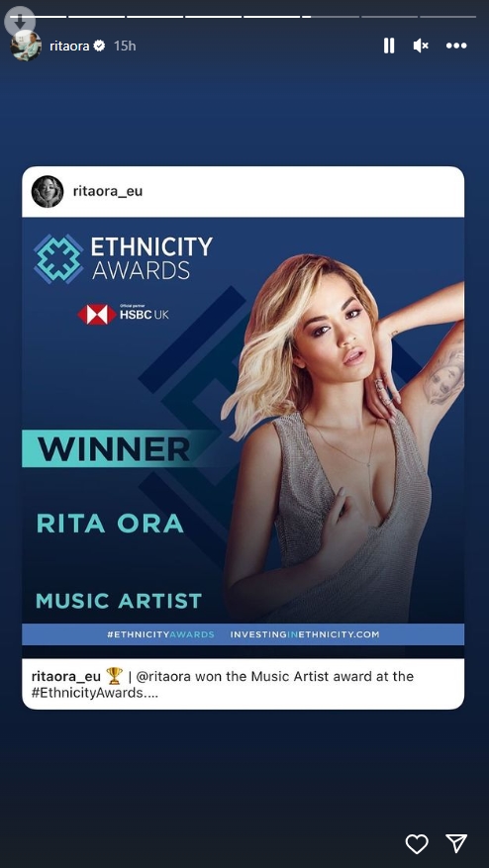This screenshot has height=868, width=489.
Task: Click the Ethnicity Awards logo in post
Action: [123, 258]
